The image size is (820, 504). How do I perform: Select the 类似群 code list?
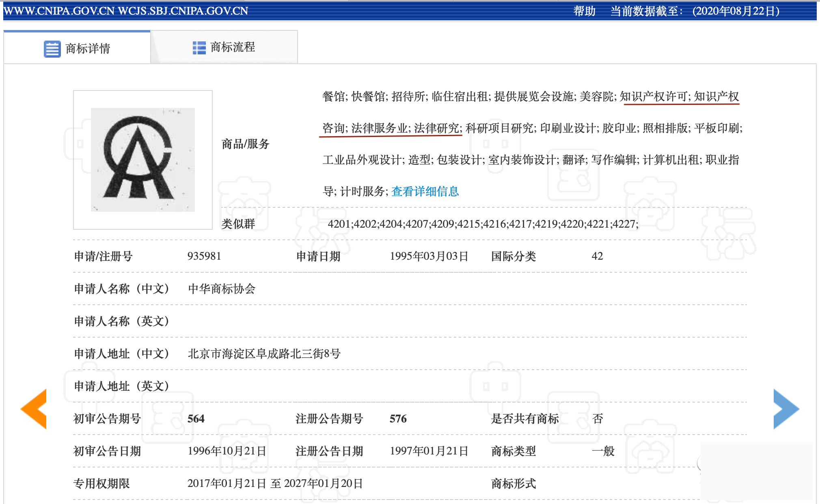pos(483,224)
